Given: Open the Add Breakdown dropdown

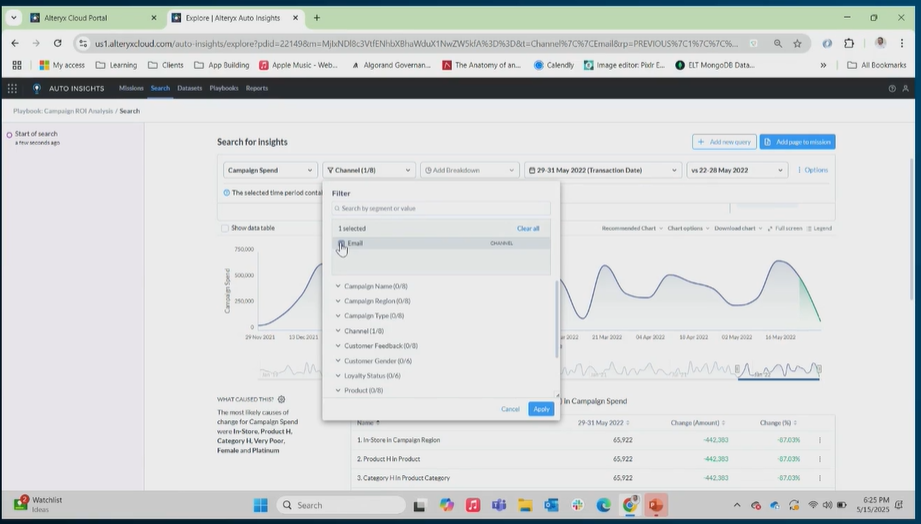Looking at the screenshot, I should (470, 170).
